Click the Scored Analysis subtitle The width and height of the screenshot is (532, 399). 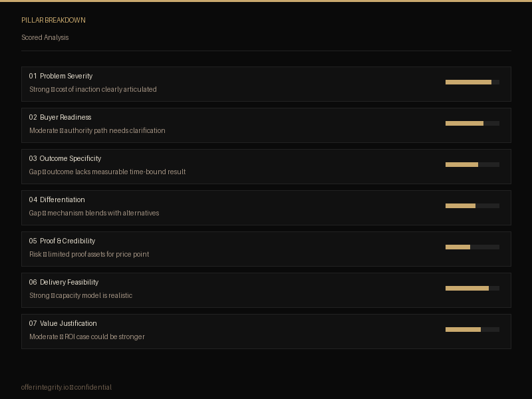point(45,38)
